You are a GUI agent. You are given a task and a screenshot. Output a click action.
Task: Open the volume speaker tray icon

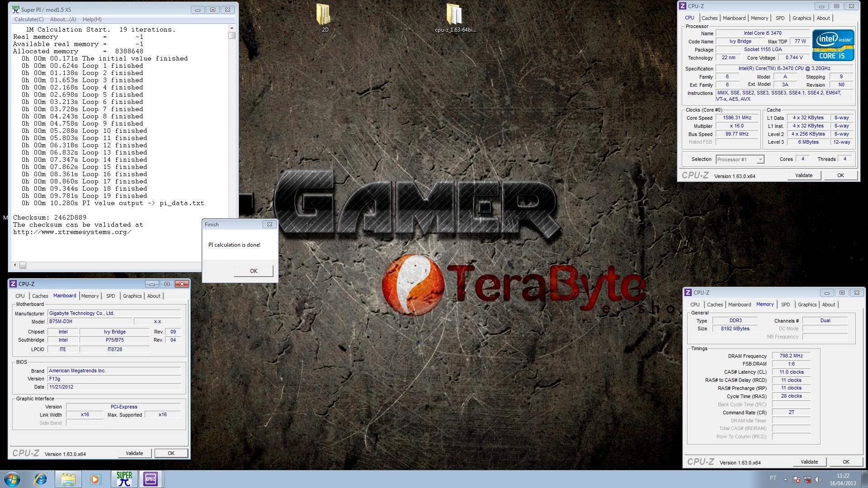click(818, 479)
